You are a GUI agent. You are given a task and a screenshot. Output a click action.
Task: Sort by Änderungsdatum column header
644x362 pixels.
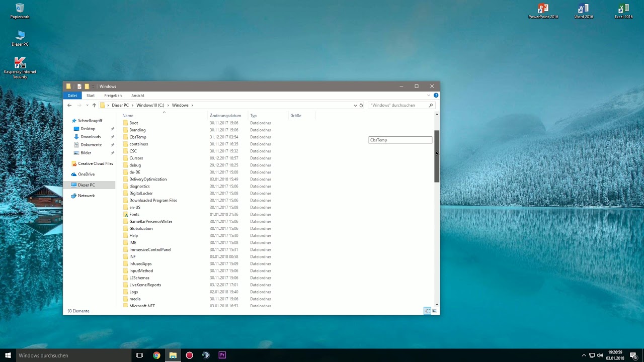pos(225,116)
